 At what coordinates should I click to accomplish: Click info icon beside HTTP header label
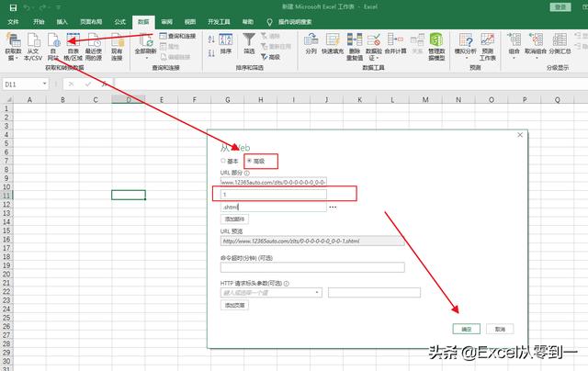(x=286, y=284)
